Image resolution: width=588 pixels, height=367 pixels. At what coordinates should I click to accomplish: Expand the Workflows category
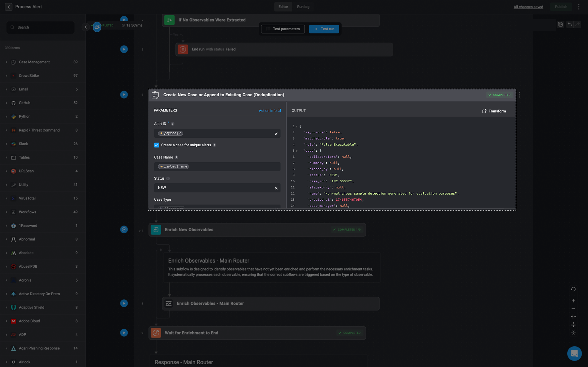coord(6,212)
